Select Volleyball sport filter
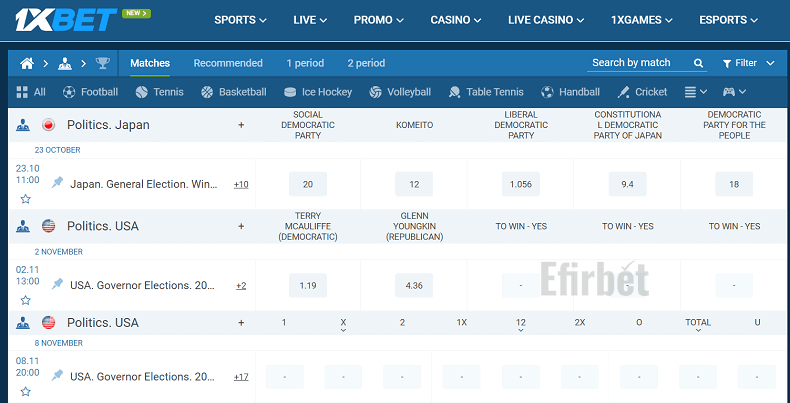This screenshot has height=403, width=790. pyautogui.click(x=400, y=92)
